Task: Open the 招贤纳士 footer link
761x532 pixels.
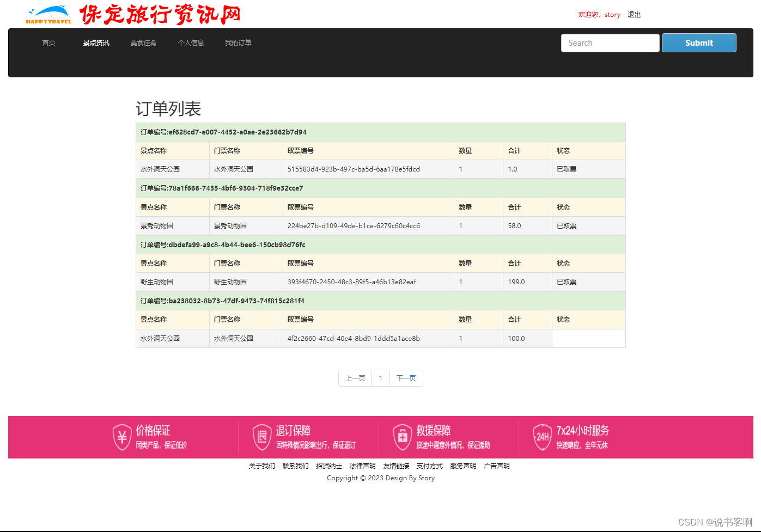Action: pos(329,466)
